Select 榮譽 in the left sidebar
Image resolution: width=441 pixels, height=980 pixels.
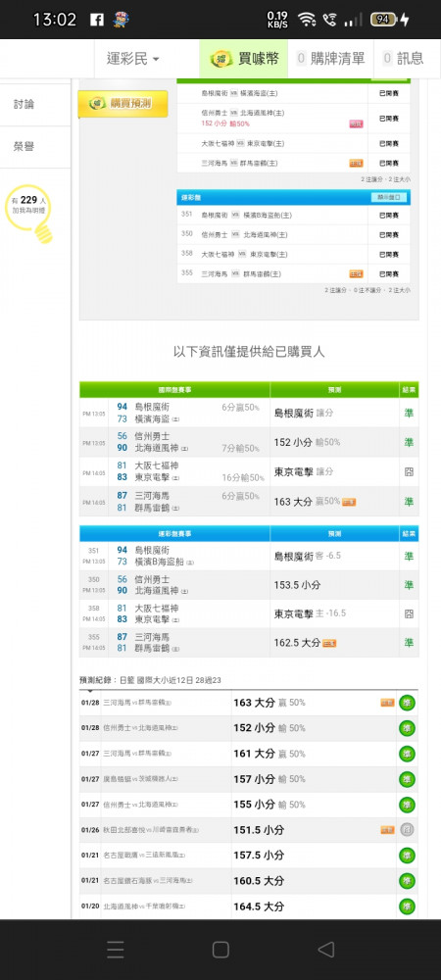point(24,147)
